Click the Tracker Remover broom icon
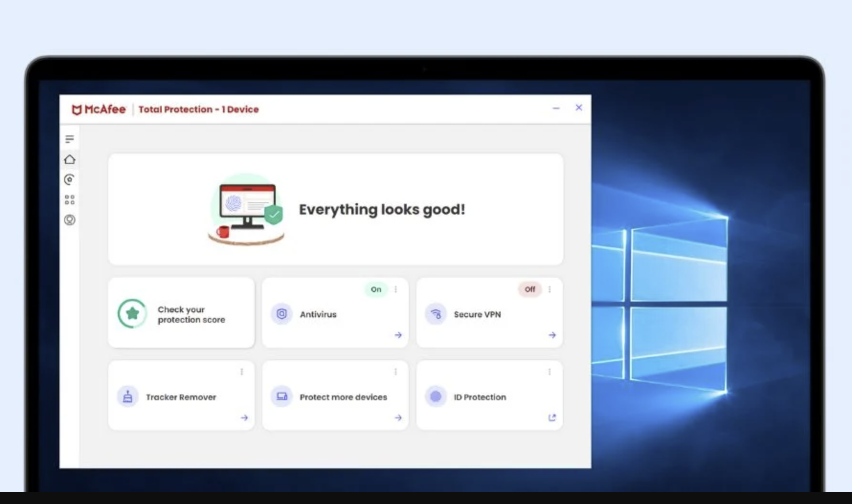Screen dimensions: 852x504 pyautogui.click(x=128, y=397)
